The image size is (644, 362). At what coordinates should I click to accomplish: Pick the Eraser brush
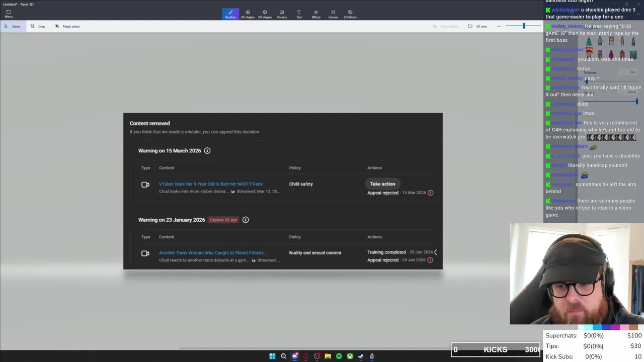[x=600, y=54]
